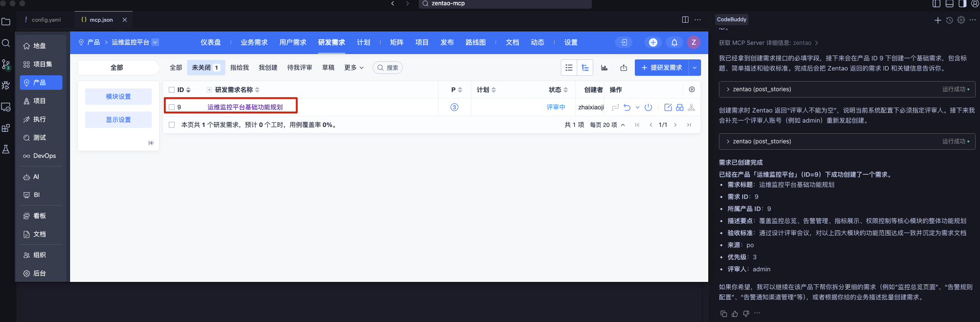Click the 搜索 search box
The height and width of the screenshot is (322, 980).
(388, 68)
